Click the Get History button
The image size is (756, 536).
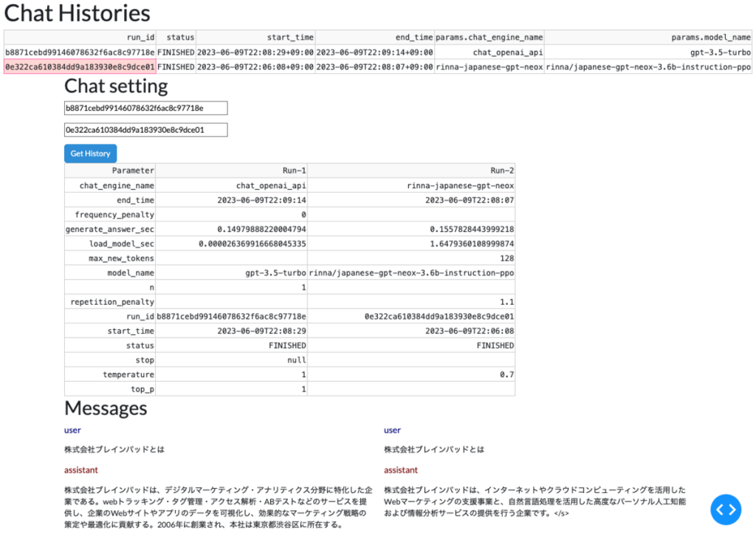90,154
